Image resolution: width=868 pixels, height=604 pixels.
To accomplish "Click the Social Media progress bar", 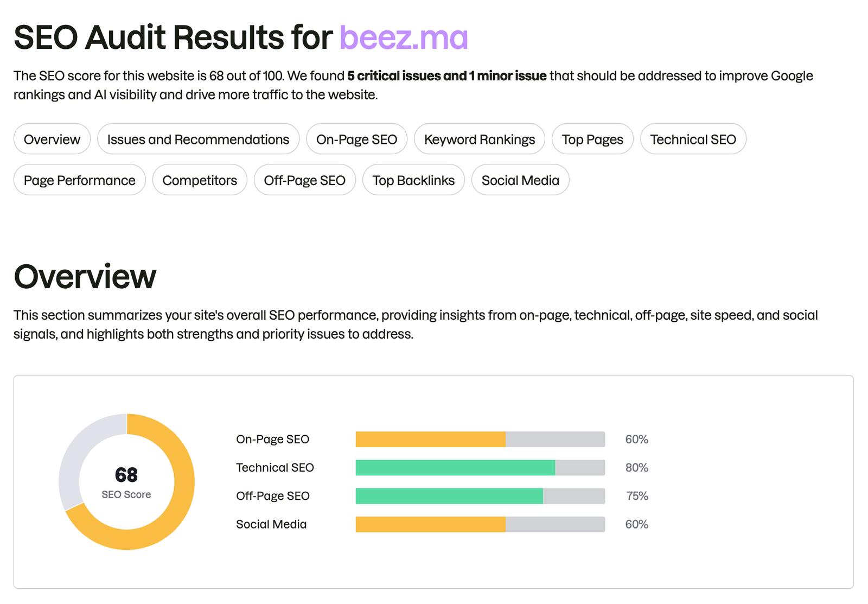I will tap(480, 524).
